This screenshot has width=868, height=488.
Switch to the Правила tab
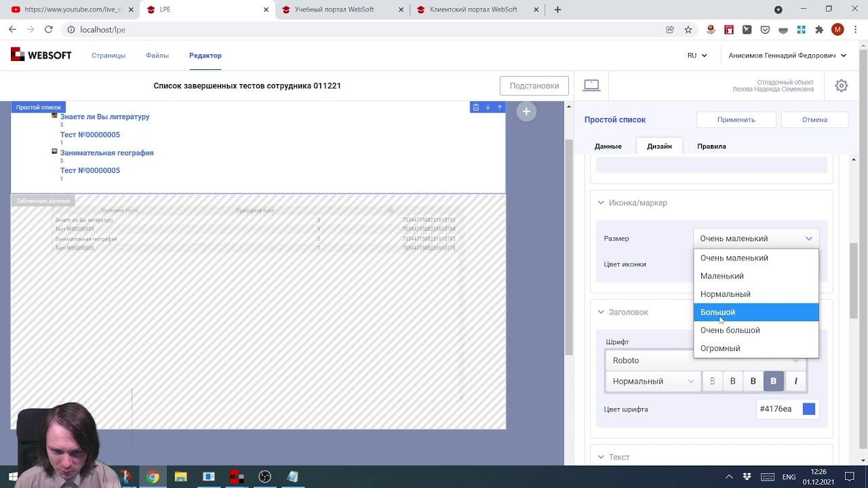coord(711,146)
